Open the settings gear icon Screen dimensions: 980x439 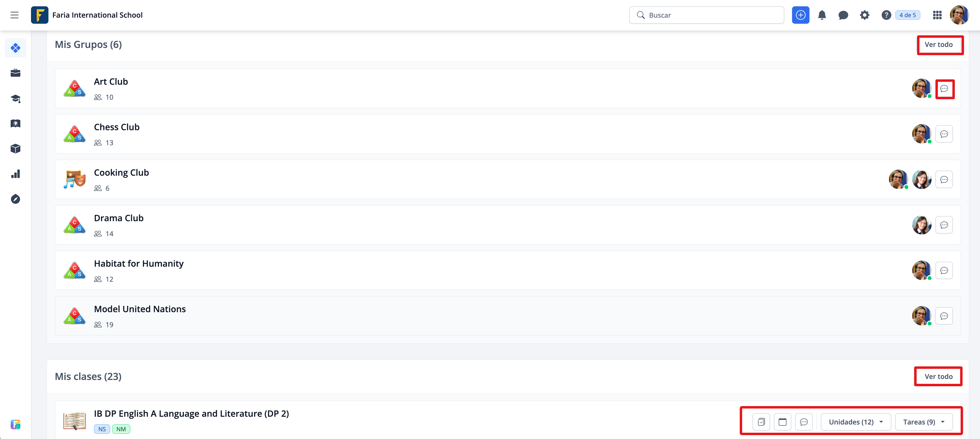[864, 15]
